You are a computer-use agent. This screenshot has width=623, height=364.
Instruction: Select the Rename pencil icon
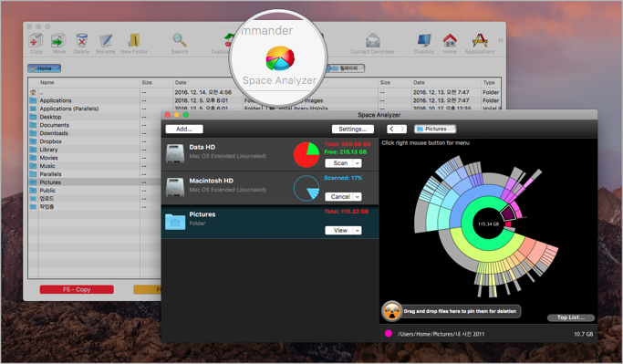pyautogui.click(x=106, y=40)
